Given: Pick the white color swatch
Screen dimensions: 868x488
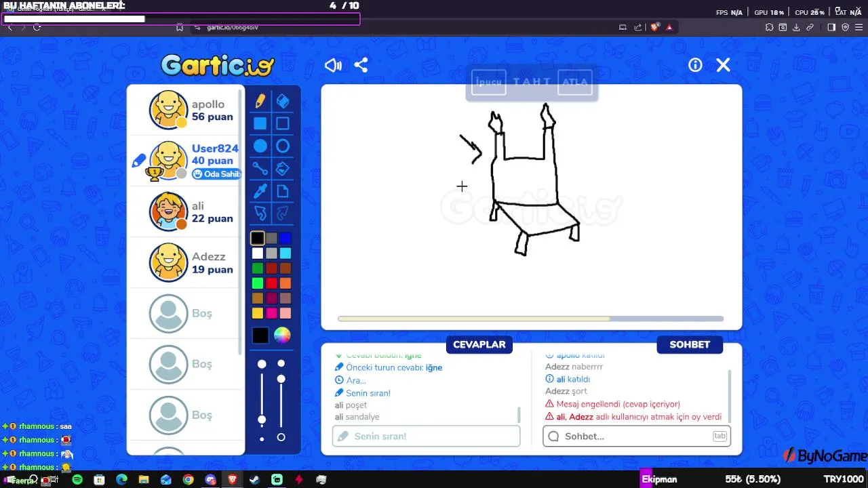Looking at the screenshot, I should [x=258, y=253].
